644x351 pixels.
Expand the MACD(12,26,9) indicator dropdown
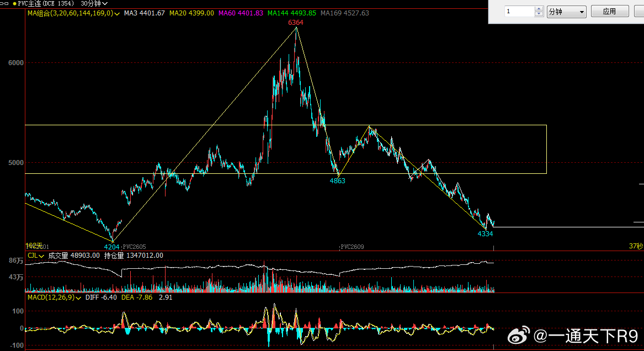click(78, 297)
